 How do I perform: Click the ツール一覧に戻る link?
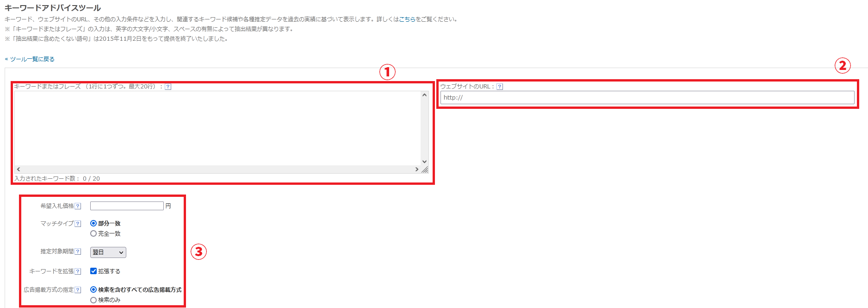click(32, 59)
